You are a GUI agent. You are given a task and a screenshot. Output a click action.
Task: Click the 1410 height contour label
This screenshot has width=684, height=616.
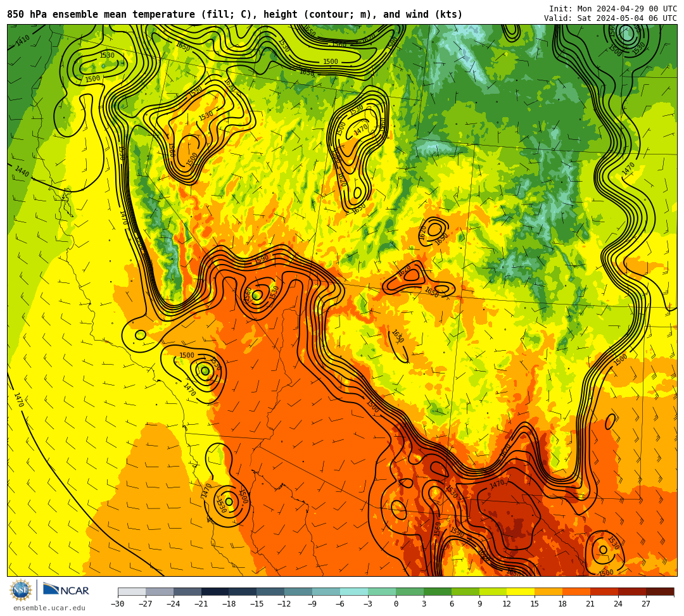pos(23,41)
